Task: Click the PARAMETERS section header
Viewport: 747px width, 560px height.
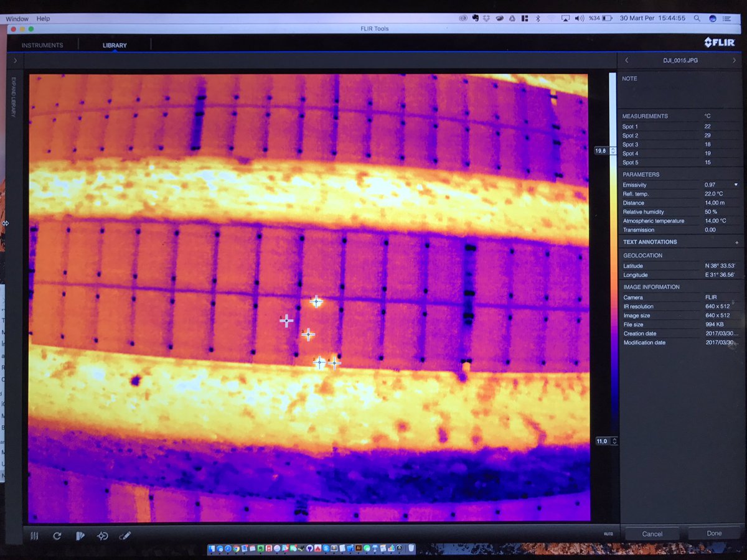Action: tap(641, 175)
